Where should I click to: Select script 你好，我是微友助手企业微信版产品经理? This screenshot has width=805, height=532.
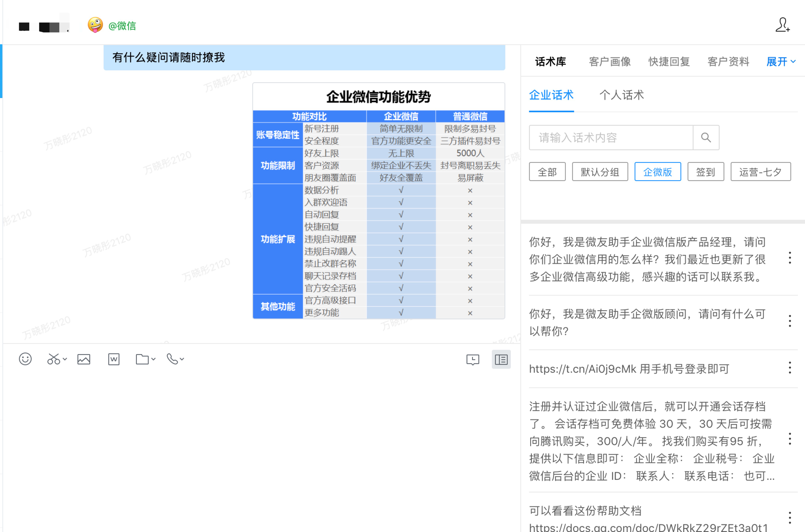pyautogui.click(x=648, y=259)
